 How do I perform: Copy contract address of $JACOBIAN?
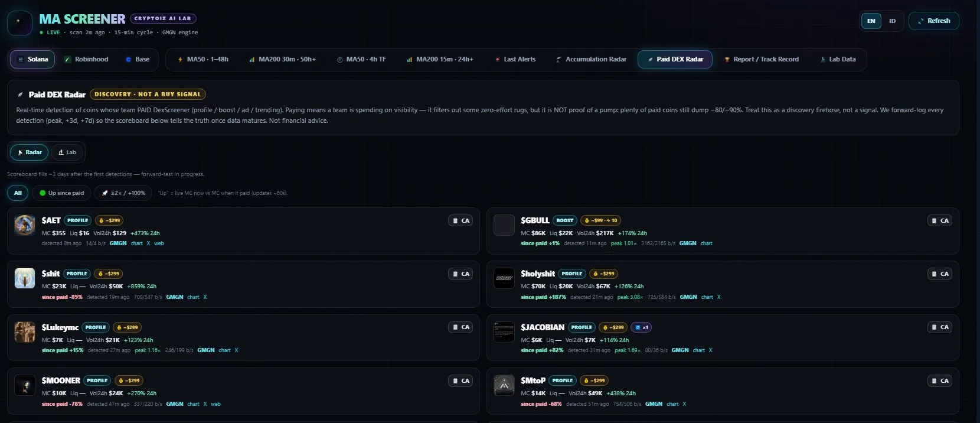click(x=940, y=327)
